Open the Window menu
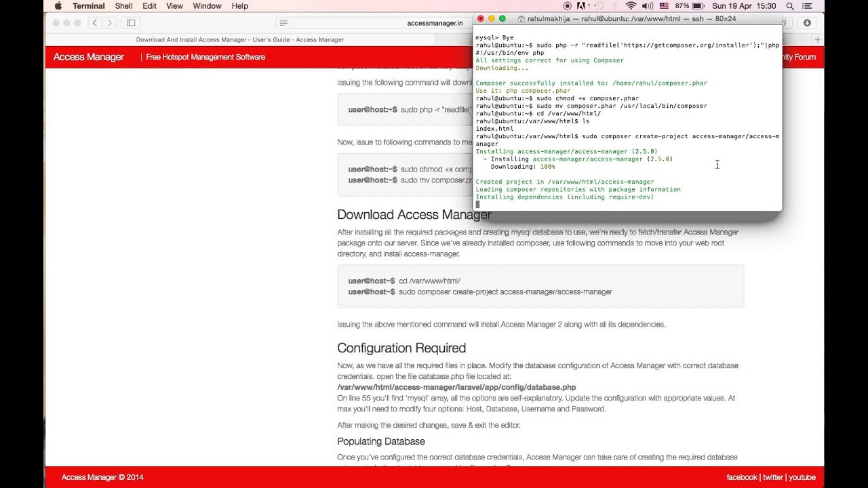868x488 pixels. (207, 6)
